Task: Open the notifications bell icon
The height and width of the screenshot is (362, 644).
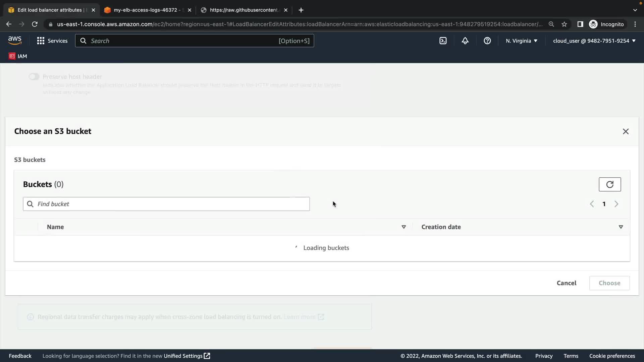Action: [x=465, y=41]
